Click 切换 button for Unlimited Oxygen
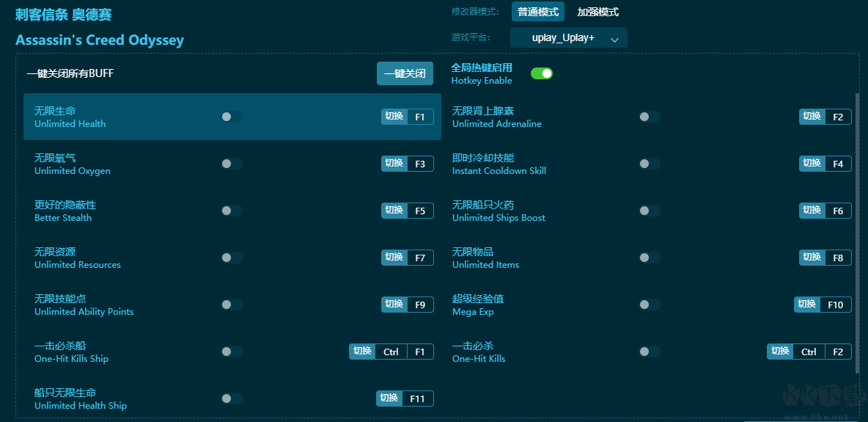 tap(394, 164)
